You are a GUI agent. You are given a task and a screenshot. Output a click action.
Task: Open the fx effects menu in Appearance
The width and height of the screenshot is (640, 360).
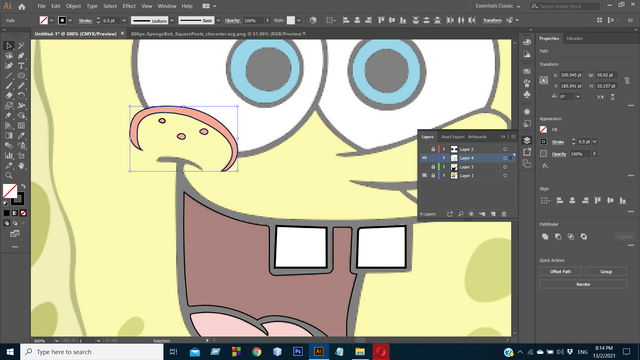pos(545,166)
